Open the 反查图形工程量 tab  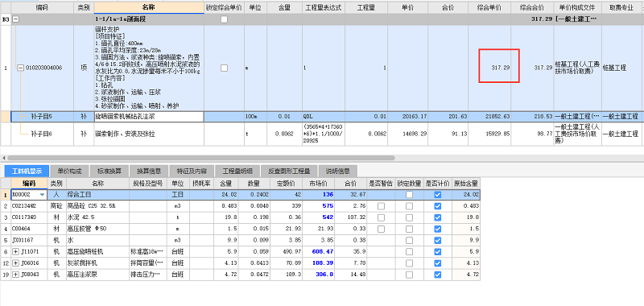coord(289,171)
